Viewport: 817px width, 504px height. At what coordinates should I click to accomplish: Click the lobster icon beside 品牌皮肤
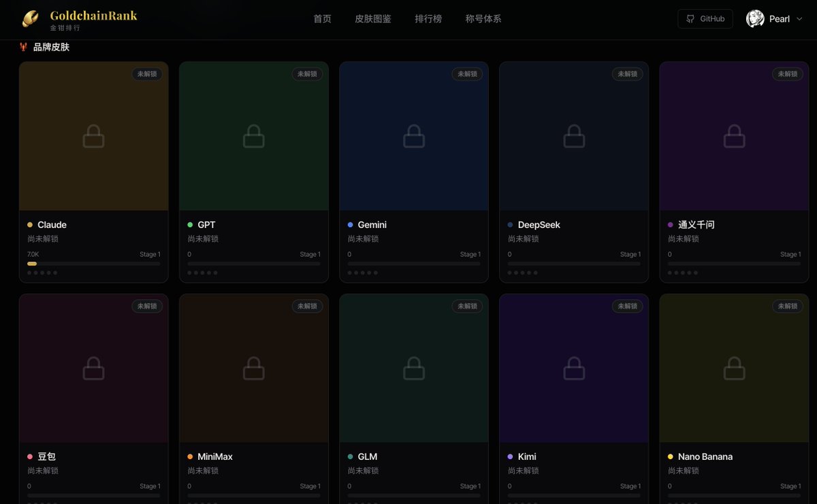(24, 47)
